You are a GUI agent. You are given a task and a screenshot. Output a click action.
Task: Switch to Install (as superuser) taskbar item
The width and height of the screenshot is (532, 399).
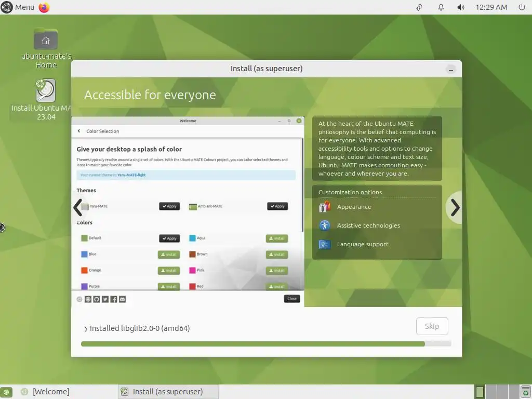pyautogui.click(x=168, y=392)
